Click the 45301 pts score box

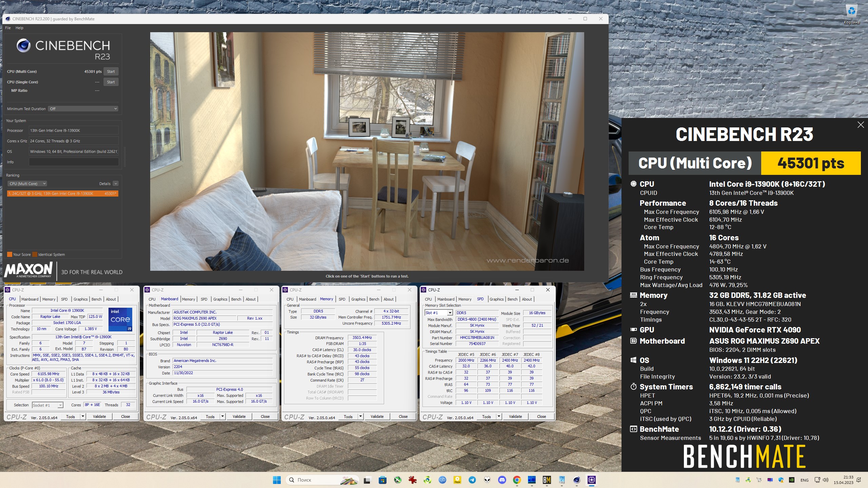pyautogui.click(x=811, y=163)
